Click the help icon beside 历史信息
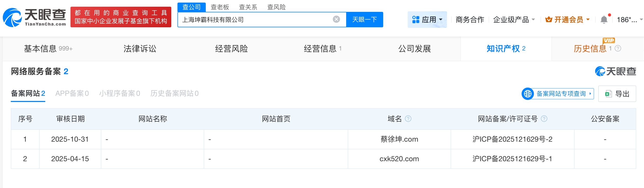The image size is (644, 188). pyautogui.click(x=618, y=48)
